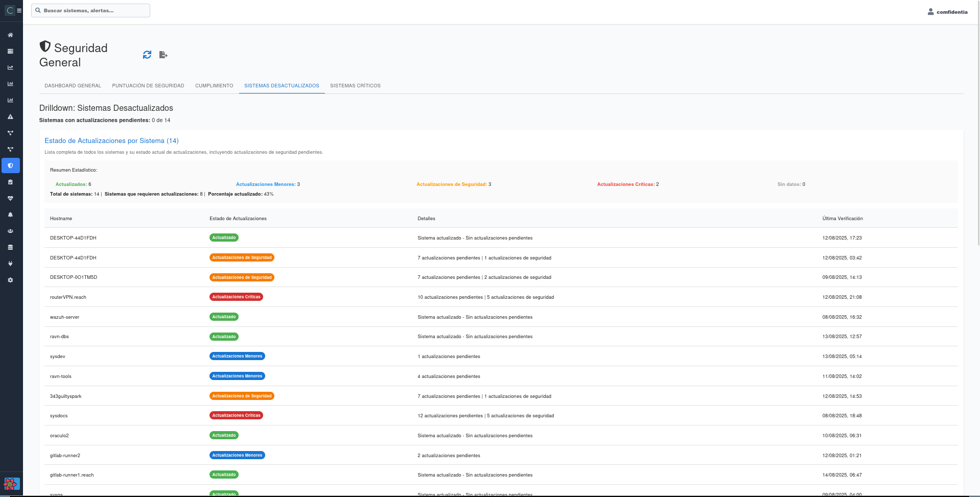Open the plug integrations icon in sidebar
This screenshot has width=980, height=497.
[10, 264]
